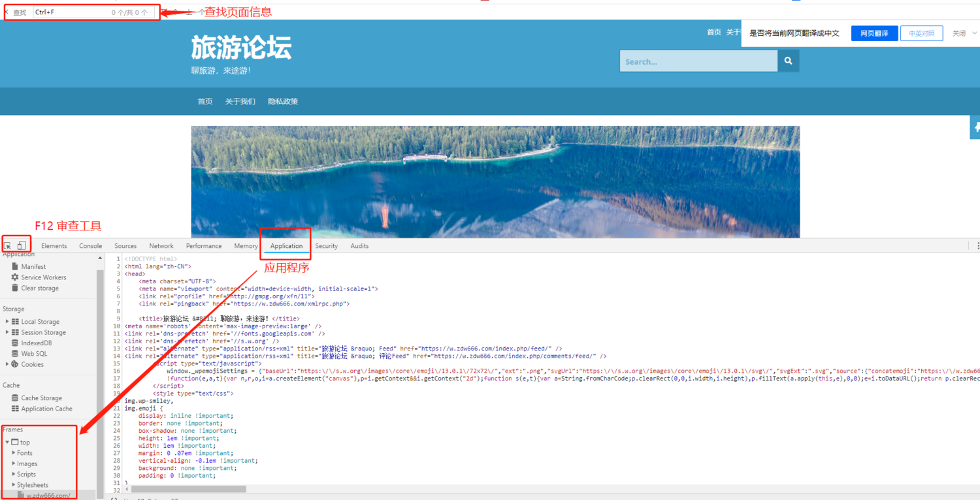Image resolution: width=980 pixels, height=500 pixels.
Task: Click the Cache Storage database icon
Action: (x=15, y=398)
